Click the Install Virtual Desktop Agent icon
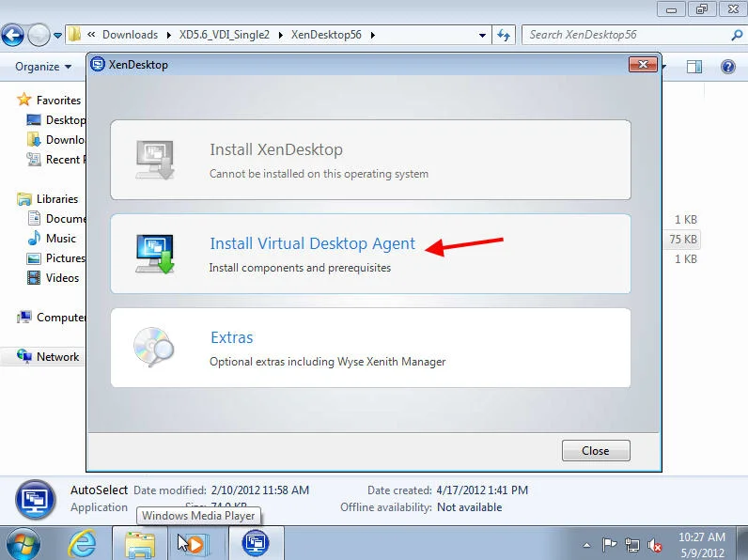This screenshot has width=748, height=560. (154, 254)
